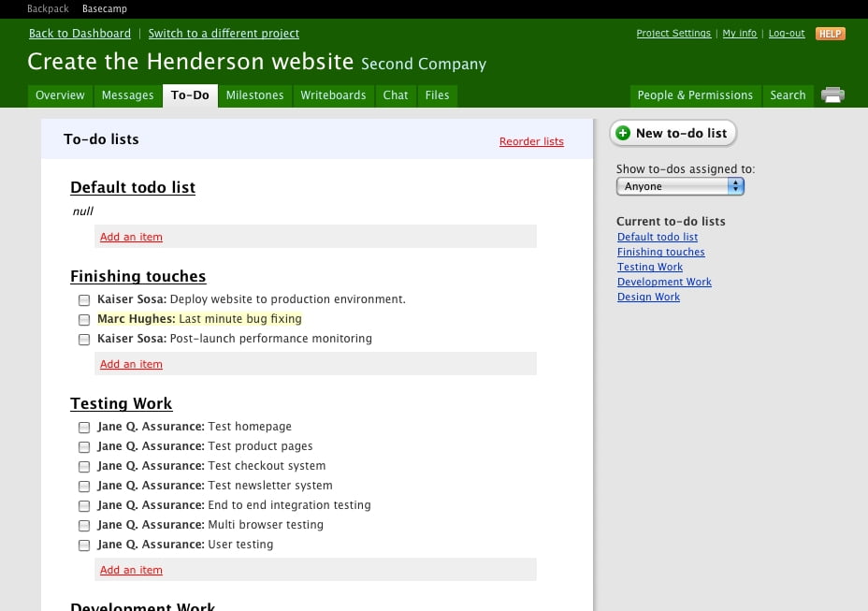Open the 'Default todo list' heading

(133, 187)
